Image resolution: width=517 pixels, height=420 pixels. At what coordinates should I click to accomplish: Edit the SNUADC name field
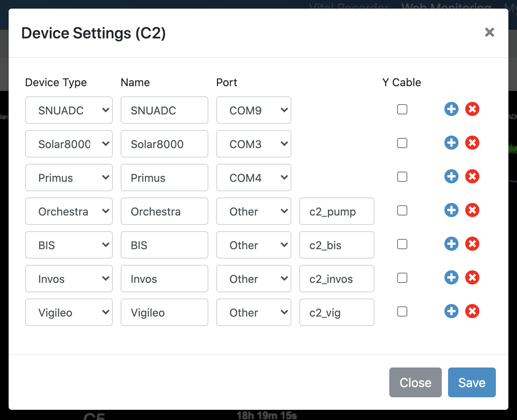coord(164,110)
